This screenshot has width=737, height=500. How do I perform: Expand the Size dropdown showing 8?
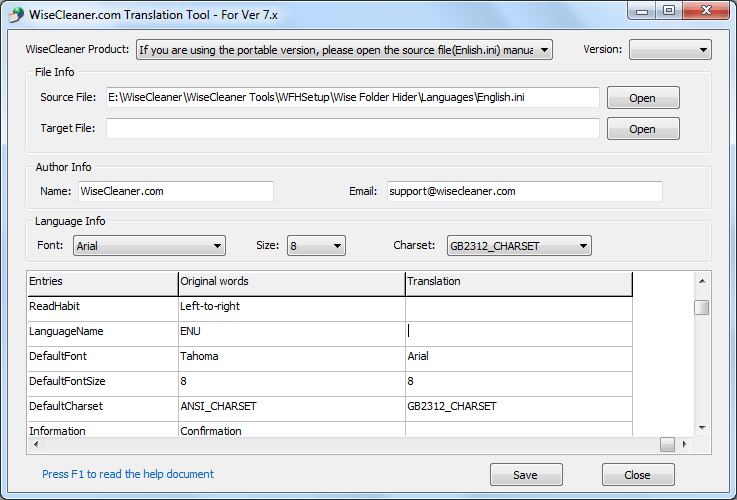pos(316,246)
